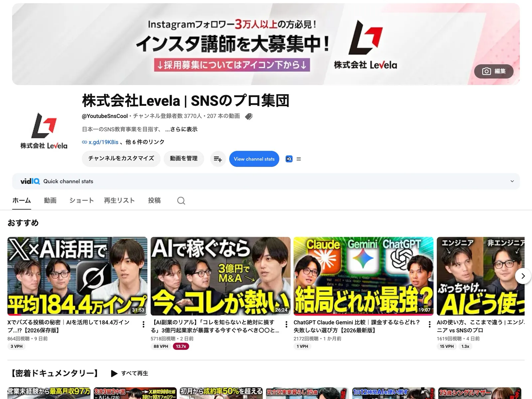Click the channel avatar Levela logo
This screenshot has width=532, height=399.
point(44,131)
